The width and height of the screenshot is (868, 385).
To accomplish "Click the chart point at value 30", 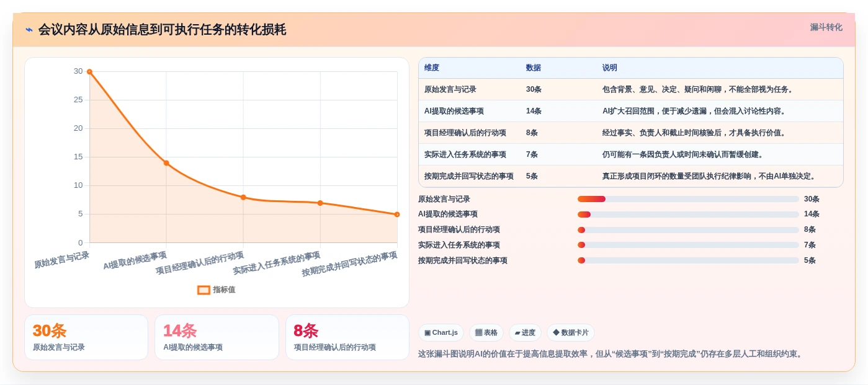I will coord(89,72).
